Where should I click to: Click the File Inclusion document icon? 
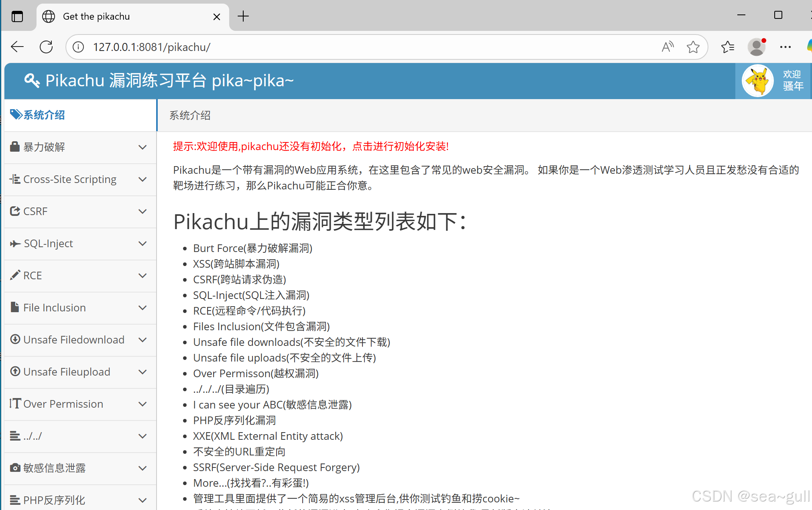coord(15,307)
